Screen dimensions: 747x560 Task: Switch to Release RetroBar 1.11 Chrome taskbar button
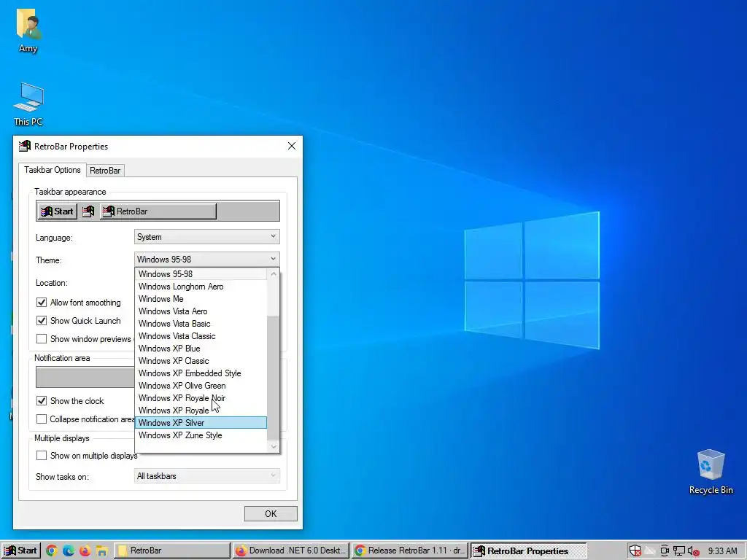(410, 551)
